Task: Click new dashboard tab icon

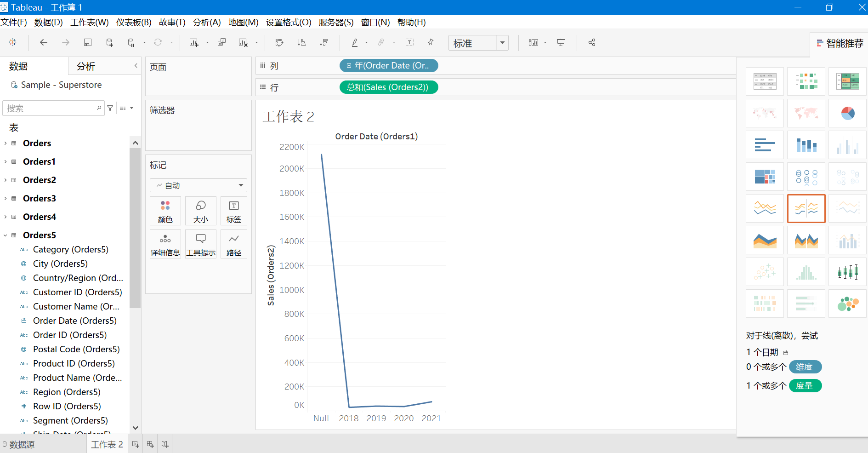Action: pos(150,444)
